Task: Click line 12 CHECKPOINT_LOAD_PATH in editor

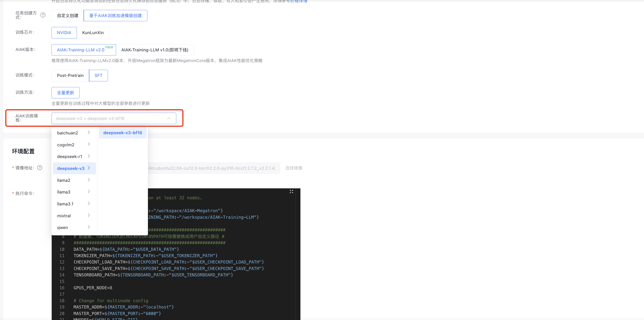Action: (x=169, y=262)
